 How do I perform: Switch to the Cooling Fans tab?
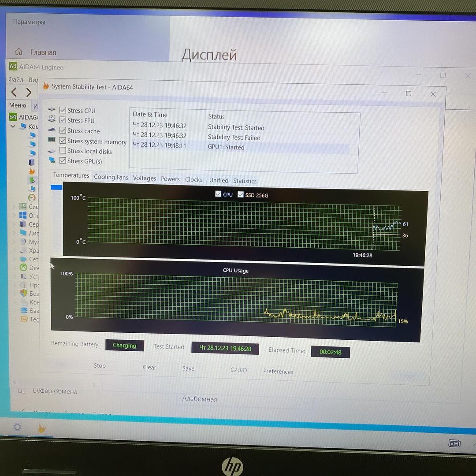[111, 177]
